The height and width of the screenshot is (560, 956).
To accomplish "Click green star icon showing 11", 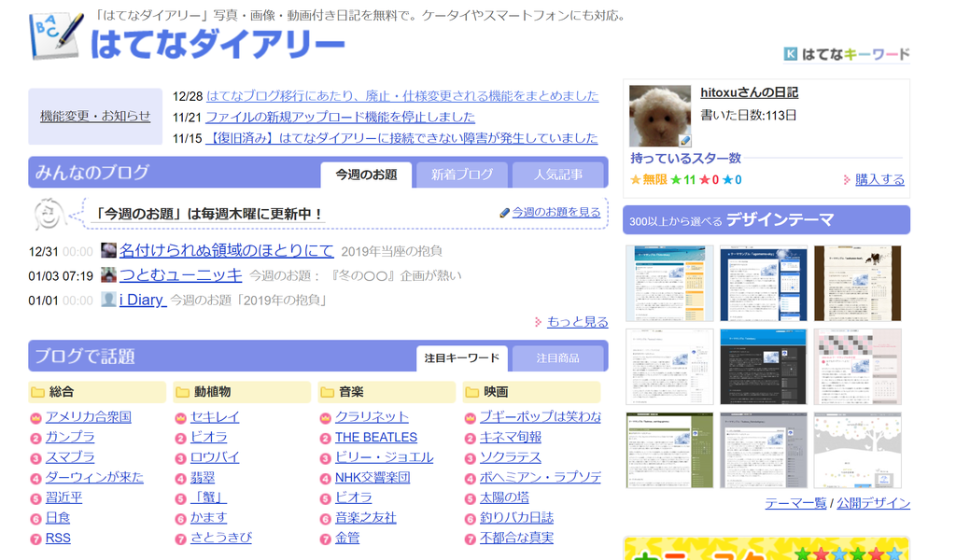I will [676, 180].
